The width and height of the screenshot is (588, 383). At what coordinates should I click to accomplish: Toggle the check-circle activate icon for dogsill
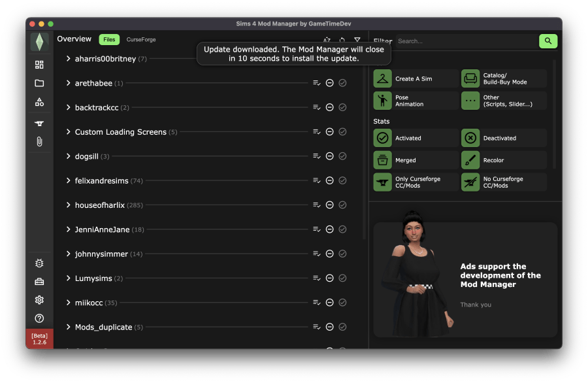tap(342, 156)
